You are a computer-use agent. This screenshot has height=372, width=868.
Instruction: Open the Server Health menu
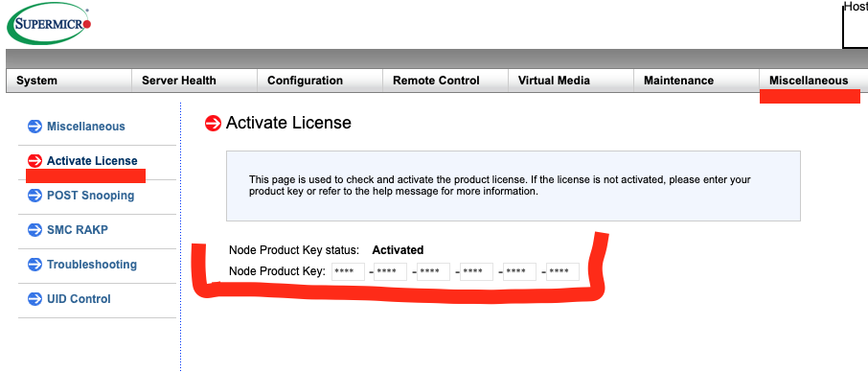194,81
